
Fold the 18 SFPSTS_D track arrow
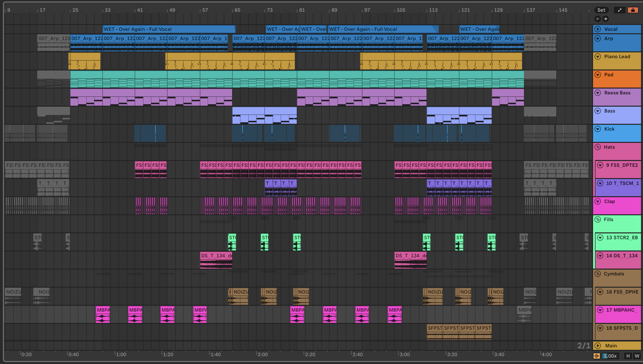[x=600, y=328]
